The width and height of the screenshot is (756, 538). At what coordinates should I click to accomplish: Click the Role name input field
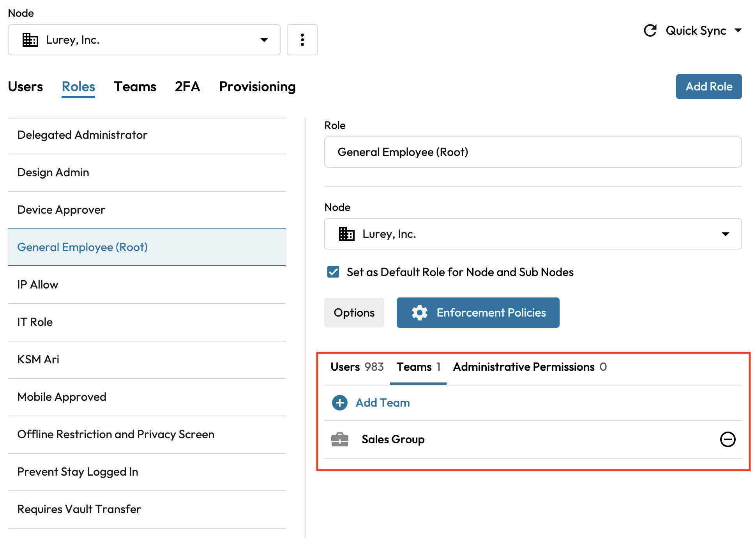tap(532, 152)
